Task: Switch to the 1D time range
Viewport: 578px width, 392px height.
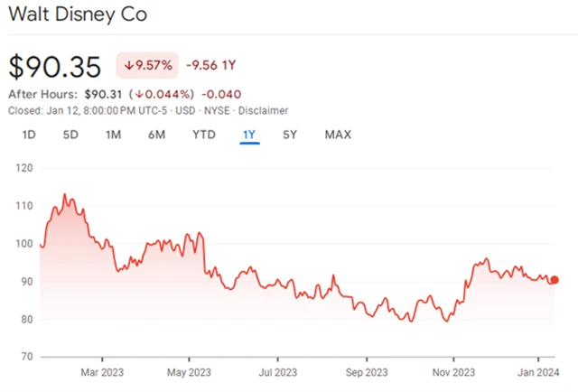Action: point(29,135)
